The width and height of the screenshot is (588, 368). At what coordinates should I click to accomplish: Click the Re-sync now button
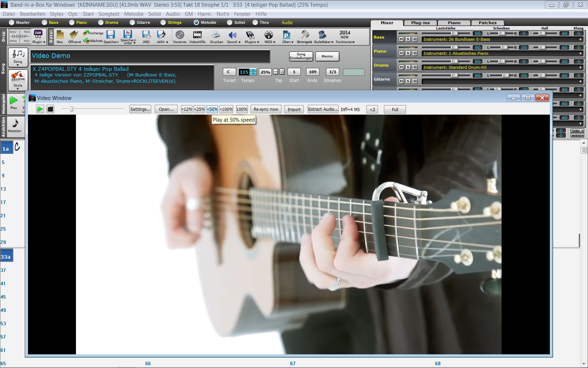pyautogui.click(x=266, y=109)
